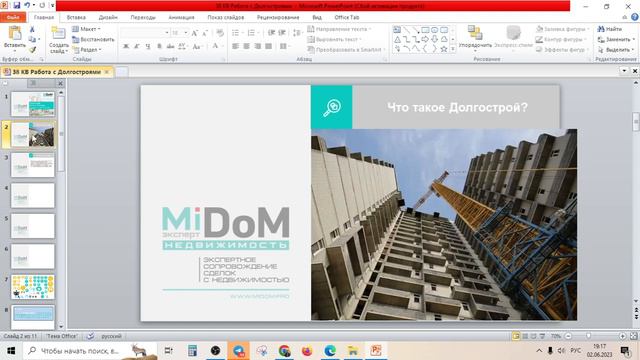Select the slide 7 thumbnail with colored dots

(33, 287)
